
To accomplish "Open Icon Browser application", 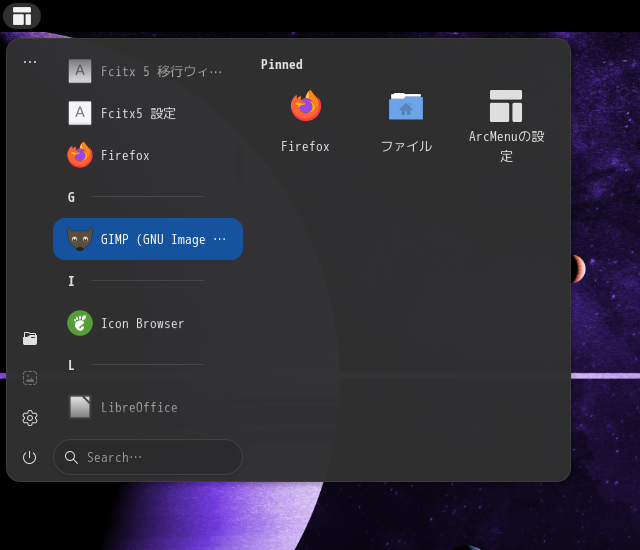I will [x=148, y=323].
